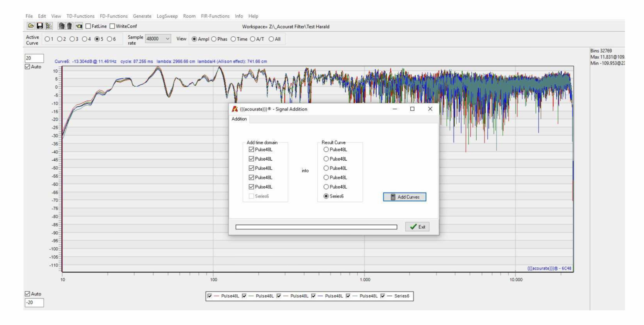
Task: Click the Bins 32769 info text
Action: click(x=601, y=51)
